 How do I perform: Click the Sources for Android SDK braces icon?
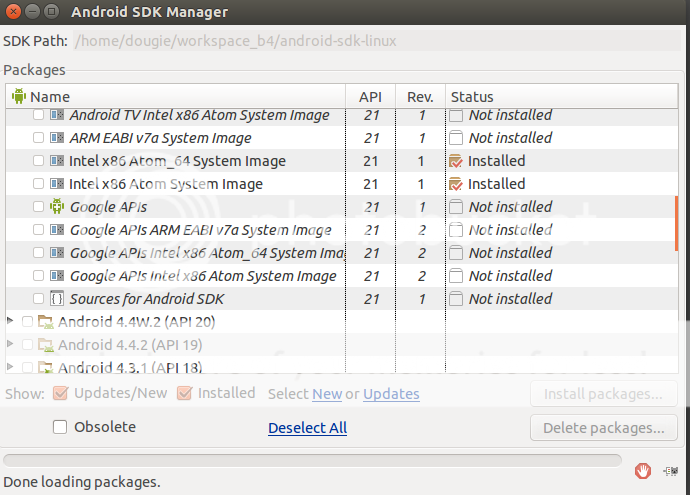57,299
